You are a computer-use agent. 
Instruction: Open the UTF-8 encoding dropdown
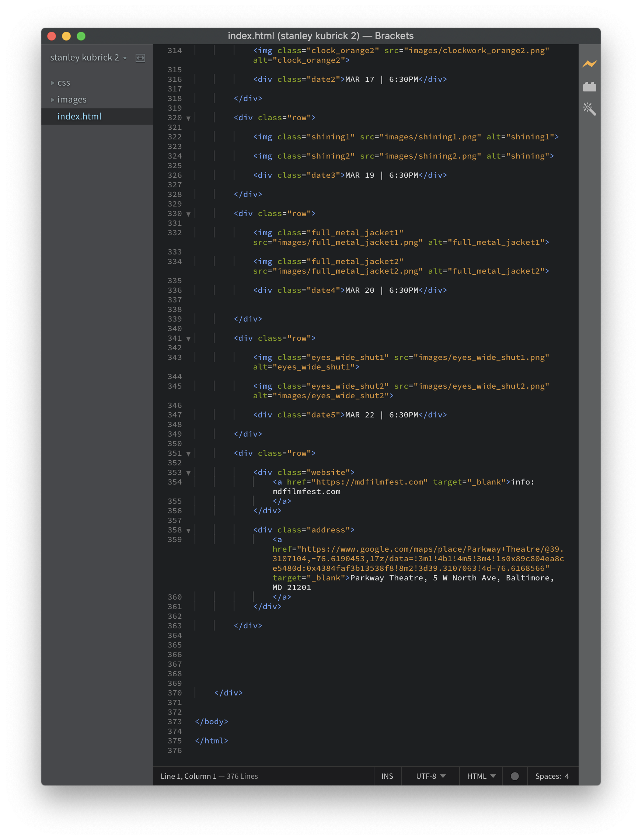[430, 776]
